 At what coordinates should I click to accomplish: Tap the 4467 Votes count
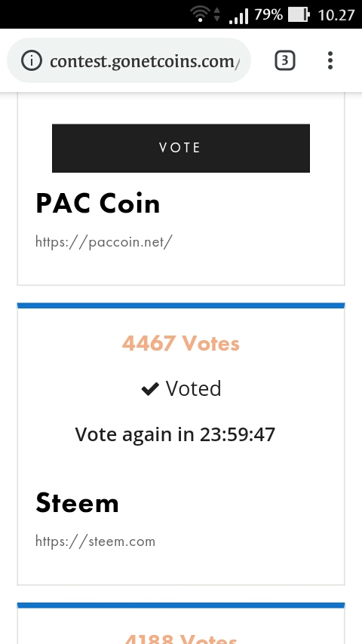[x=181, y=343]
